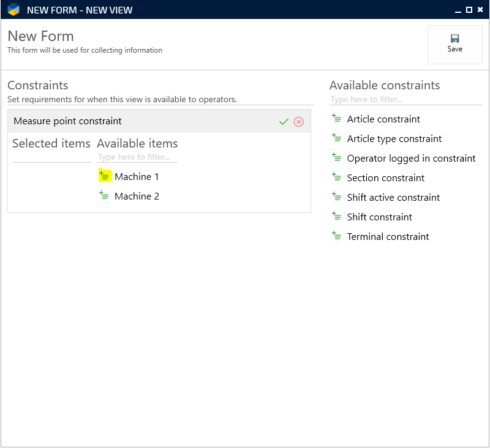This screenshot has height=448, width=490.
Task: Focus the Available items filter field
Action: pyautogui.click(x=137, y=157)
